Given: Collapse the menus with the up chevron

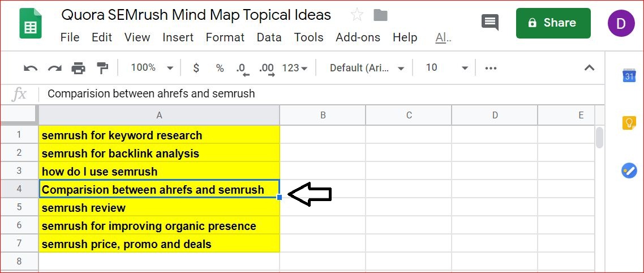Looking at the screenshot, I should coord(589,68).
